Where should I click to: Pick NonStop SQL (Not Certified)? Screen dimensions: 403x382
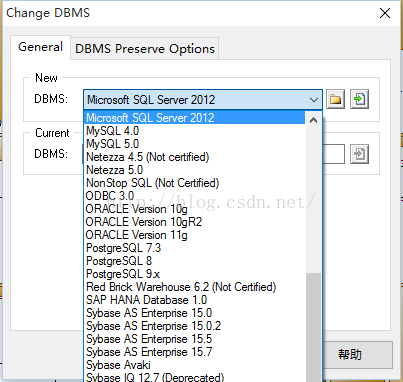195,183
